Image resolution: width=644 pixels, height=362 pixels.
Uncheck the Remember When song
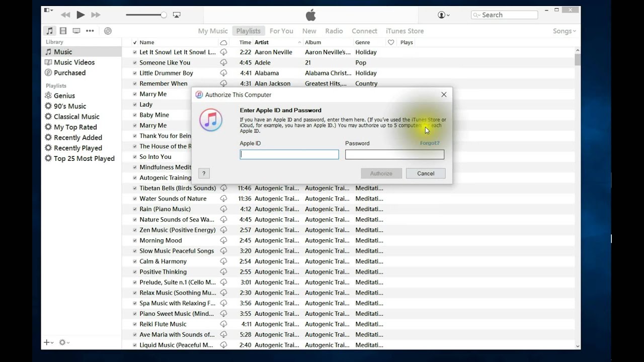(x=135, y=83)
